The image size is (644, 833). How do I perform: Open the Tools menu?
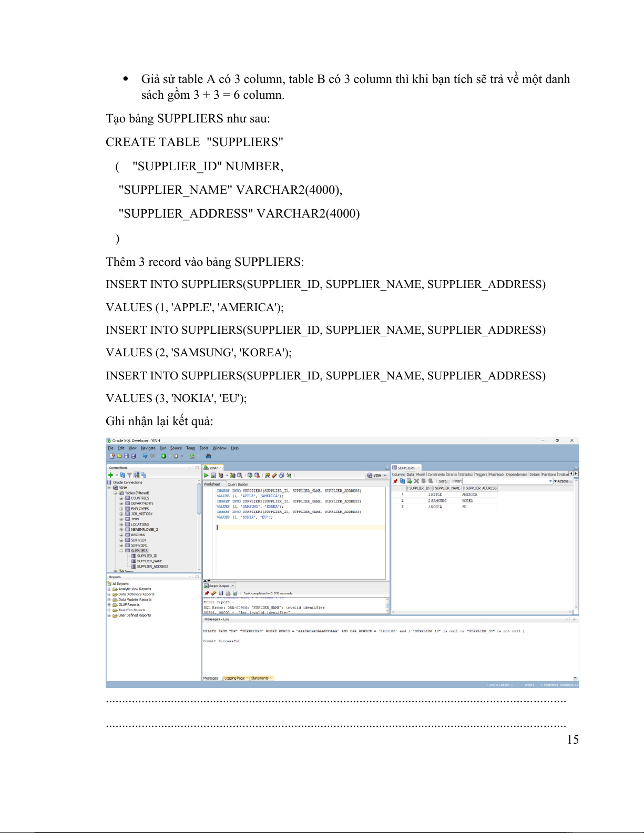204,448
